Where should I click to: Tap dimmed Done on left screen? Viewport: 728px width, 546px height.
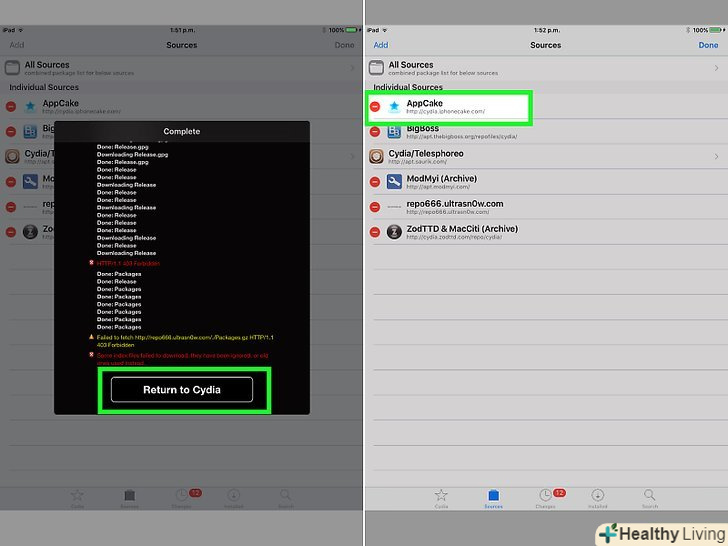point(344,45)
